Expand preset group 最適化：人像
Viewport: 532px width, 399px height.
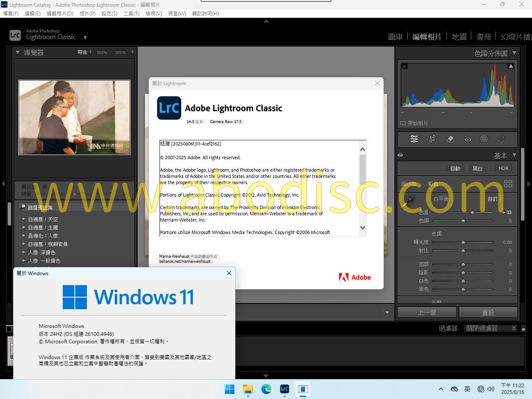pyautogui.click(x=24, y=235)
